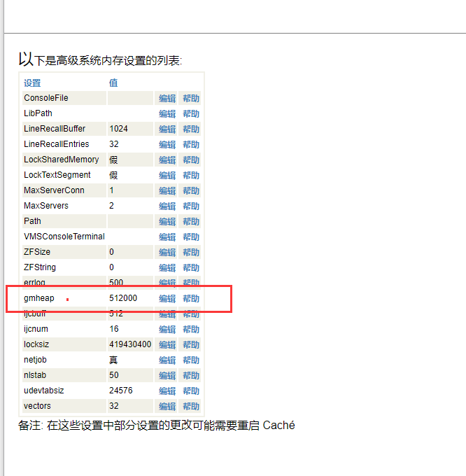The image size is (466, 476).
Task: Edit the VMSConsoleTerminal setting
Action: 167,237
